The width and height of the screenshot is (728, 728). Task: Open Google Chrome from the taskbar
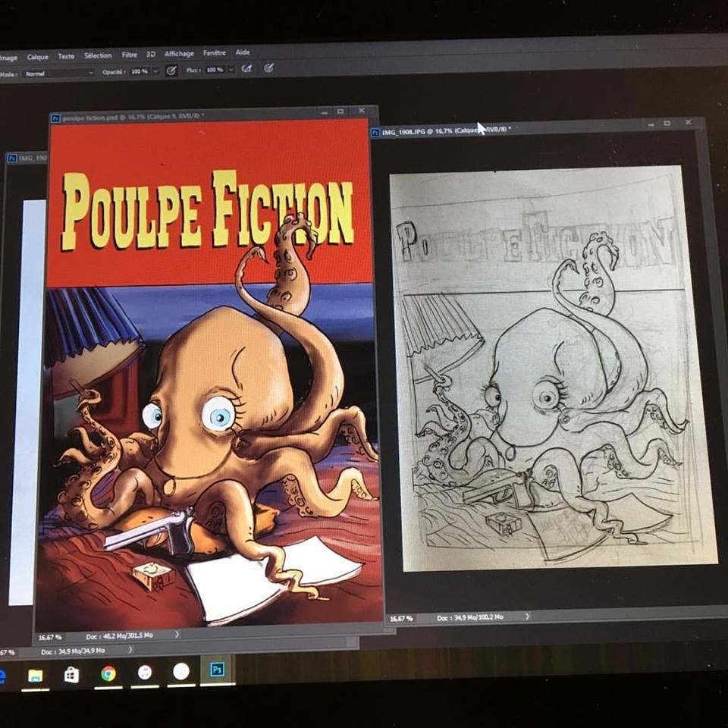point(108,673)
